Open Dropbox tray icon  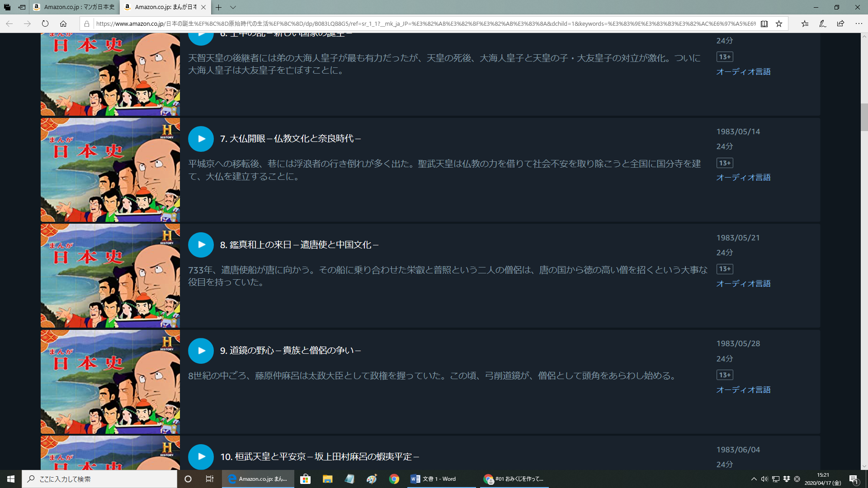pos(787,479)
